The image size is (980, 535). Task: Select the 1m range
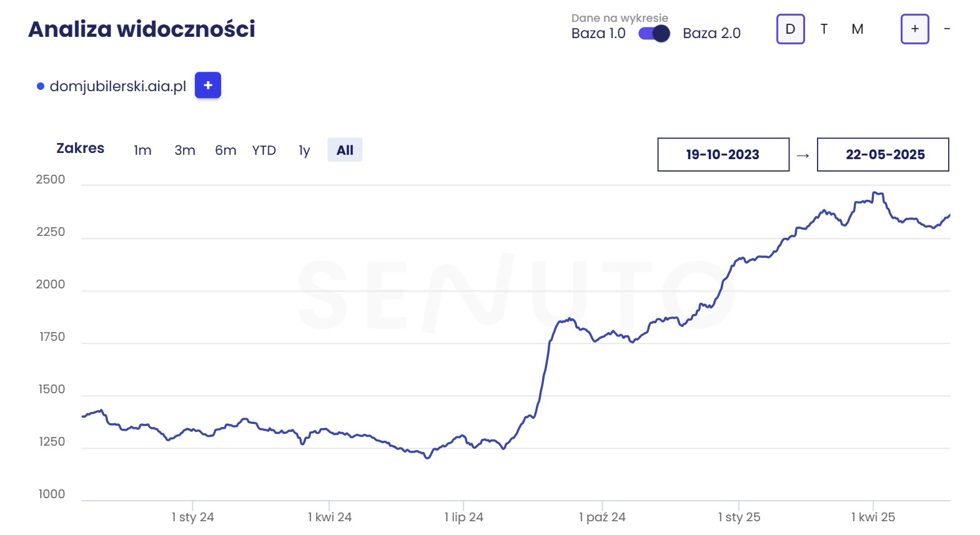coord(142,150)
